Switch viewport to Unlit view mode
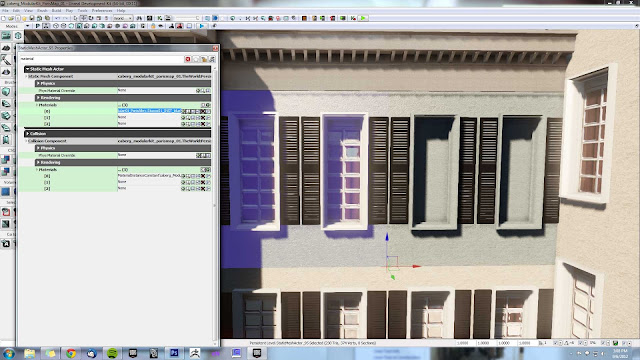Image resolution: width=640 pixels, height=360 pixels. pyautogui.click(x=71, y=26)
